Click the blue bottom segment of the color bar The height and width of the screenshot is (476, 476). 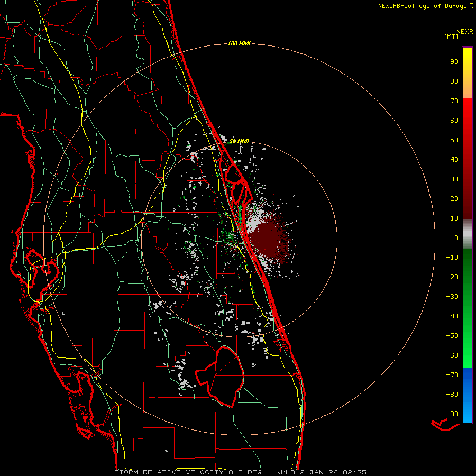click(467, 396)
